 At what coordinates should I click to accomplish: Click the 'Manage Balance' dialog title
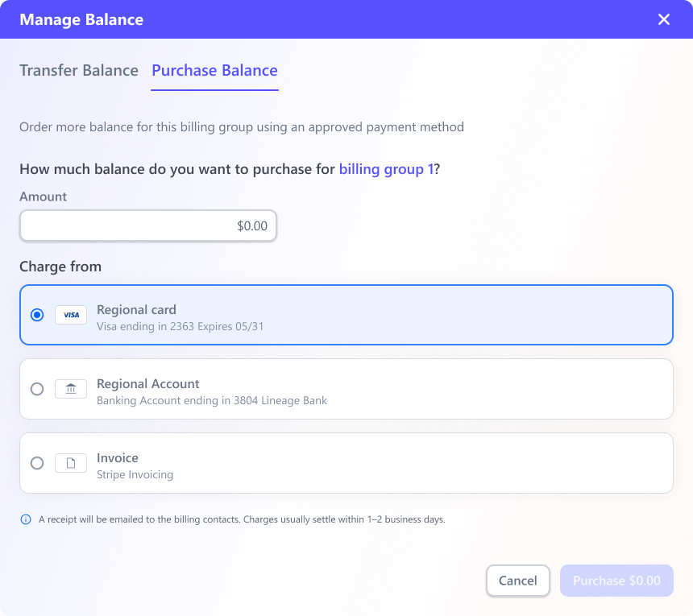coord(81,19)
